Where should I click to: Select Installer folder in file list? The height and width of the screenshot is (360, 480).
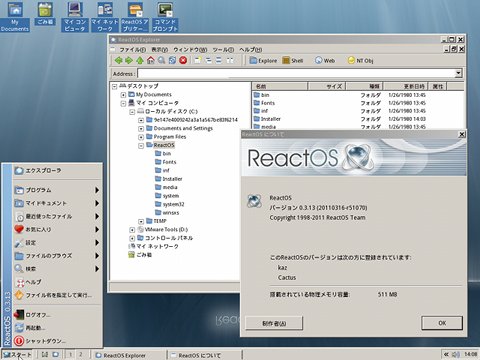point(267,119)
